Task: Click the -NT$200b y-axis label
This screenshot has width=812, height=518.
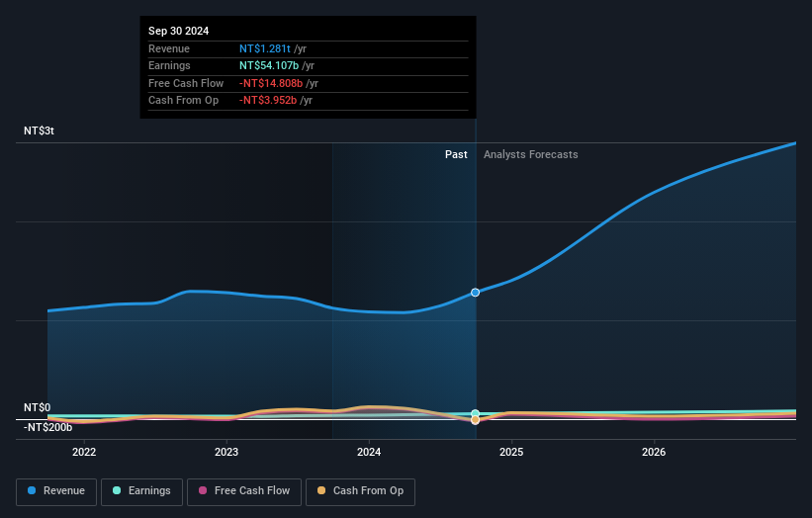Action: point(47,427)
